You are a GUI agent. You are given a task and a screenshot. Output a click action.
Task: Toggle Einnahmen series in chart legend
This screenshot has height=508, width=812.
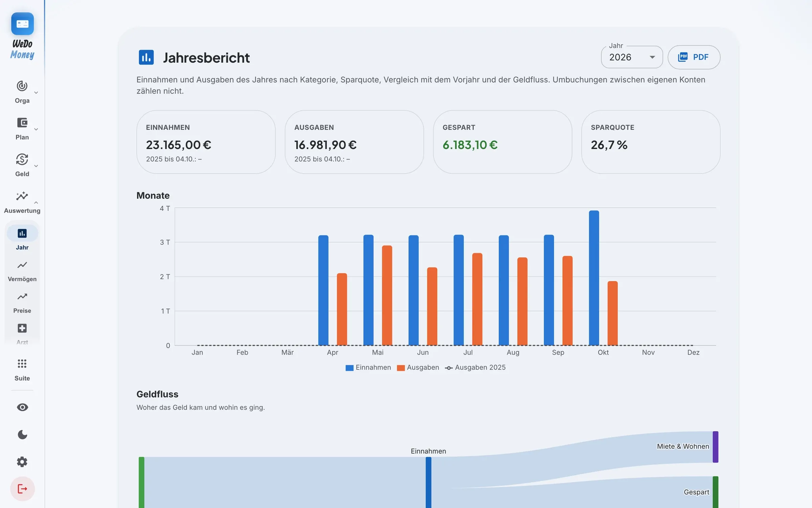pyautogui.click(x=368, y=367)
